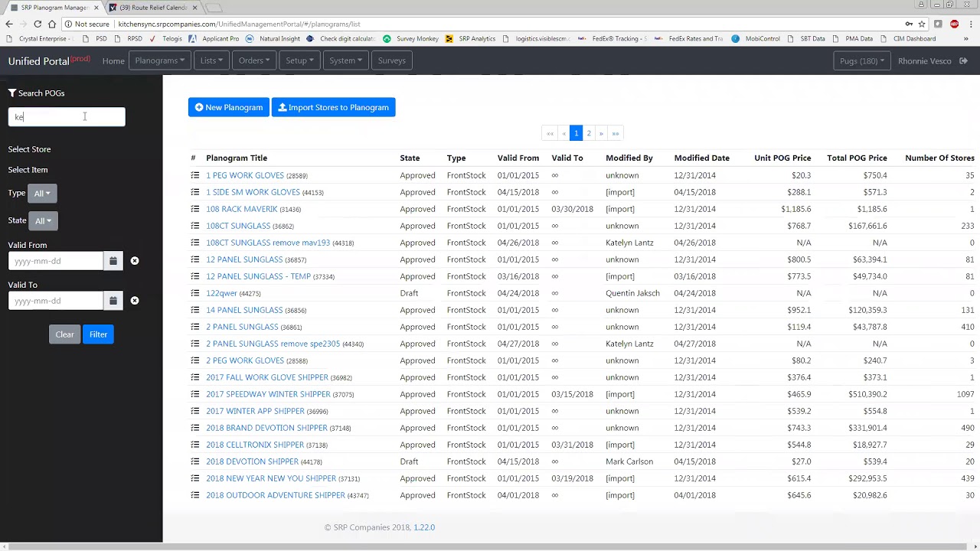Open Telogis bookmark

coord(165,38)
